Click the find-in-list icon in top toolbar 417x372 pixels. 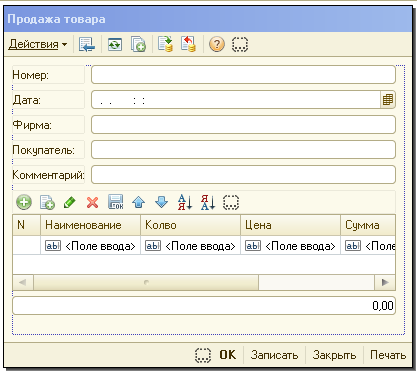(87, 44)
